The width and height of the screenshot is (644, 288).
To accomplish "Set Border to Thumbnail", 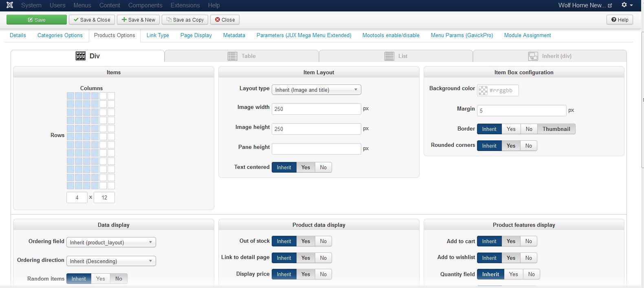I will point(556,129).
